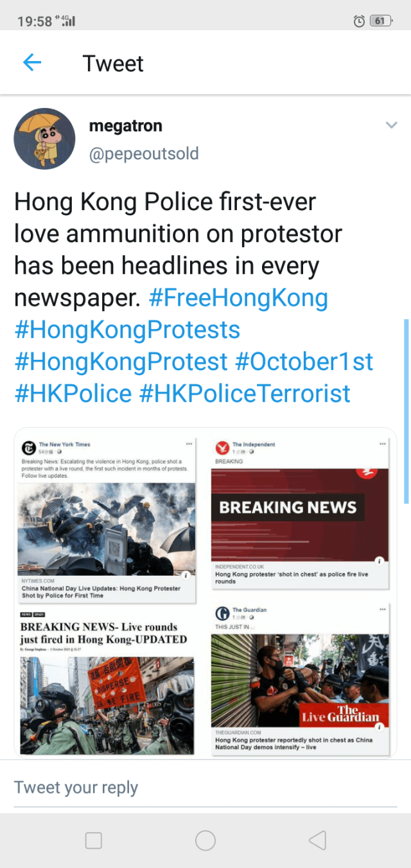Image resolution: width=411 pixels, height=868 pixels.
Task: Click the blue scrollbar indicator
Action: tap(406, 411)
